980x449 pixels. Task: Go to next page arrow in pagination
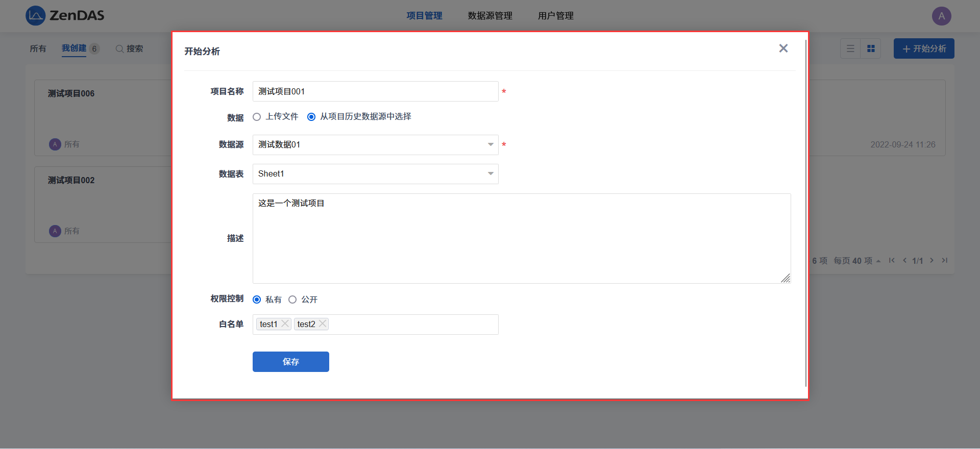tap(932, 261)
